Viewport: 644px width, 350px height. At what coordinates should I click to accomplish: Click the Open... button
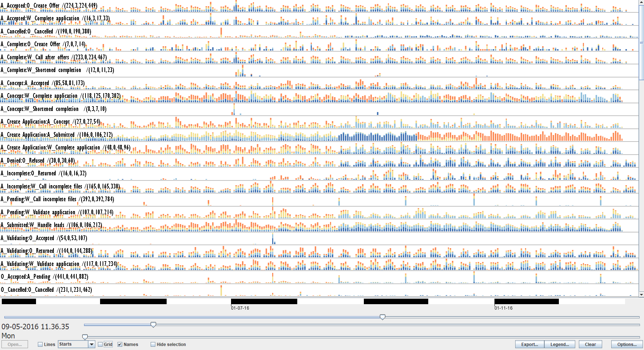(15, 344)
